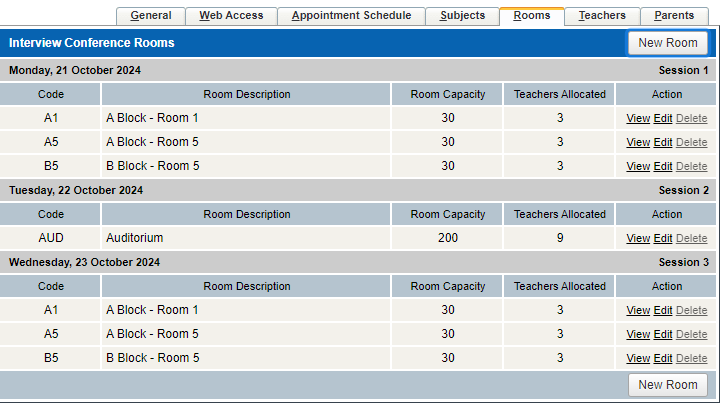View room B5 in Wednesday session
723x406 pixels.
click(x=638, y=358)
